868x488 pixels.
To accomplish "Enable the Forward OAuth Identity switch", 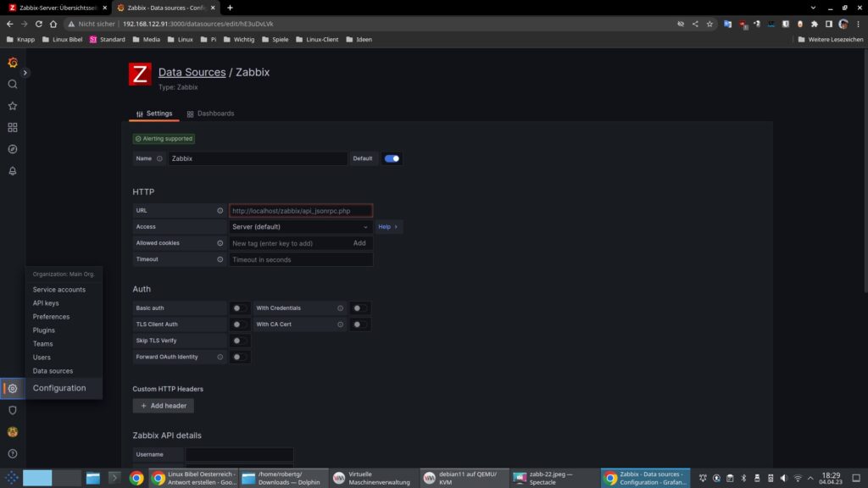I will 239,357.
